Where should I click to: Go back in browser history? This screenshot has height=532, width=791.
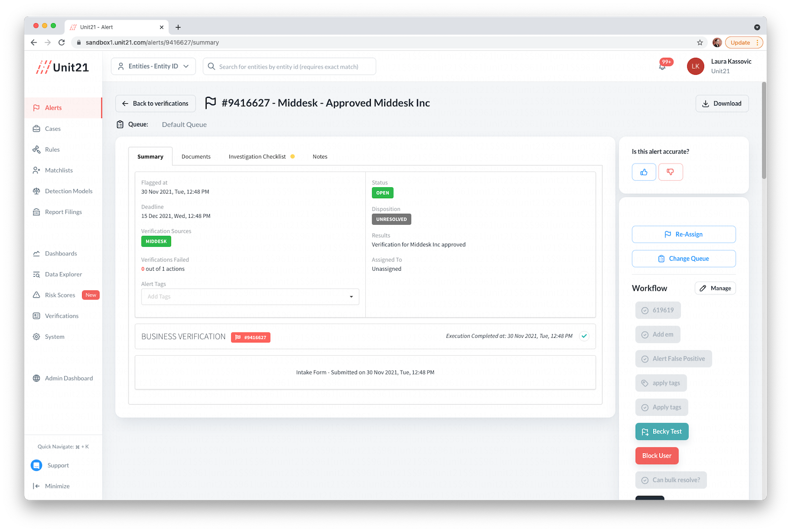(x=34, y=42)
